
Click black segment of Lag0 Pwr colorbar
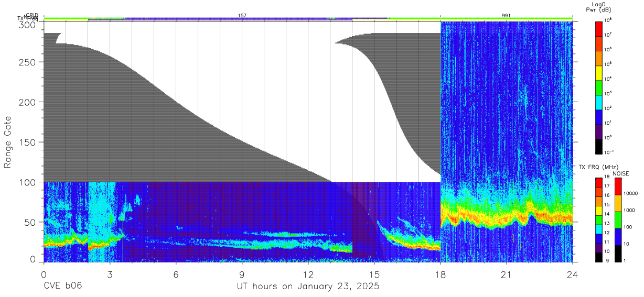pos(599,146)
